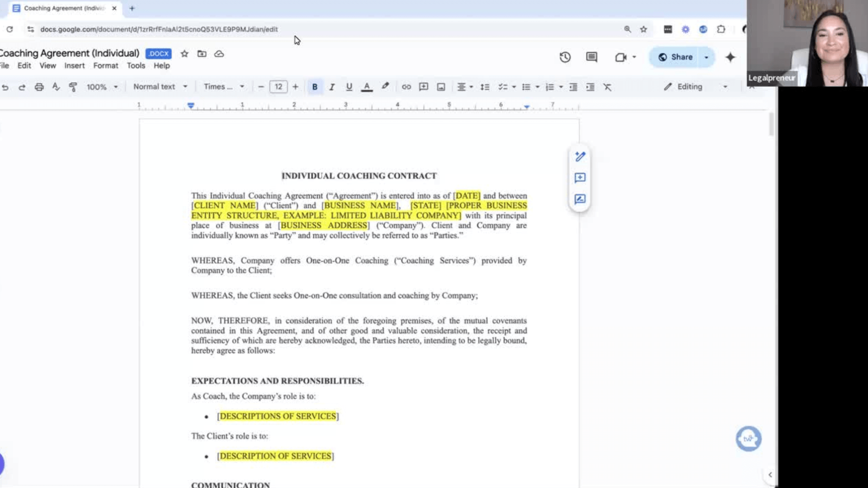Open the Gemini assistant sparkle

pyautogui.click(x=730, y=57)
